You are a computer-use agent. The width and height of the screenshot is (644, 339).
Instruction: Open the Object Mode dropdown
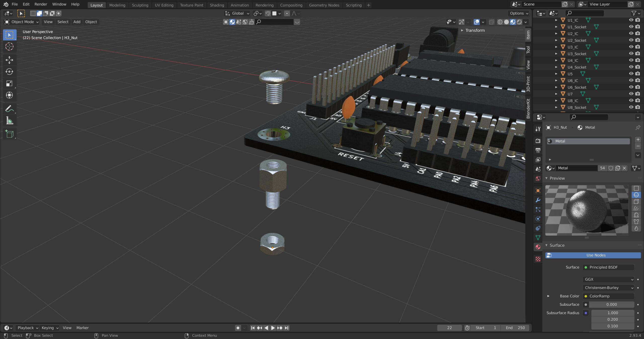tap(22, 22)
